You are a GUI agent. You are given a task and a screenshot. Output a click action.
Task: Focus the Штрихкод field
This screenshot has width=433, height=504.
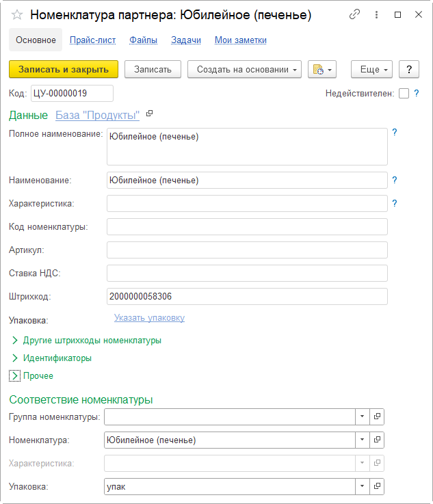pyautogui.click(x=247, y=296)
